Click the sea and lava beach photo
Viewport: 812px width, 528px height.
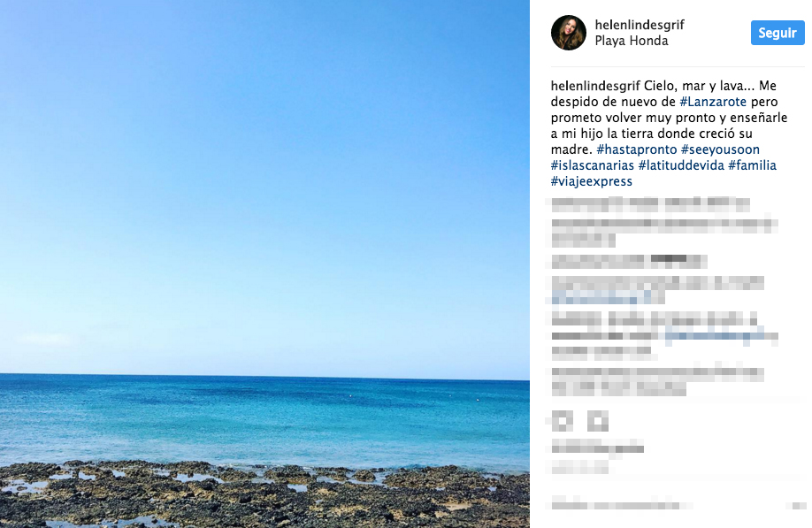[264, 264]
